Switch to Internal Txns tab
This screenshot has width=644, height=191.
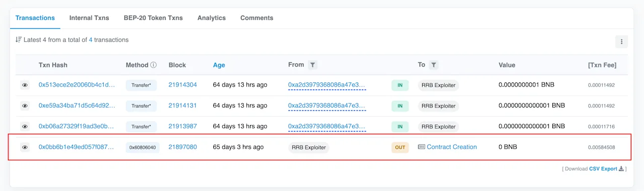(89, 18)
